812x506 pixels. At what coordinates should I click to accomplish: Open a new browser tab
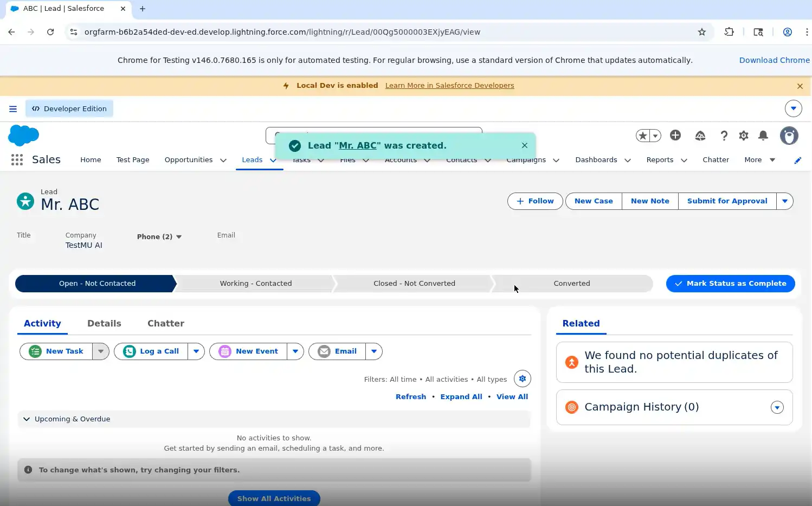[x=143, y=9]
